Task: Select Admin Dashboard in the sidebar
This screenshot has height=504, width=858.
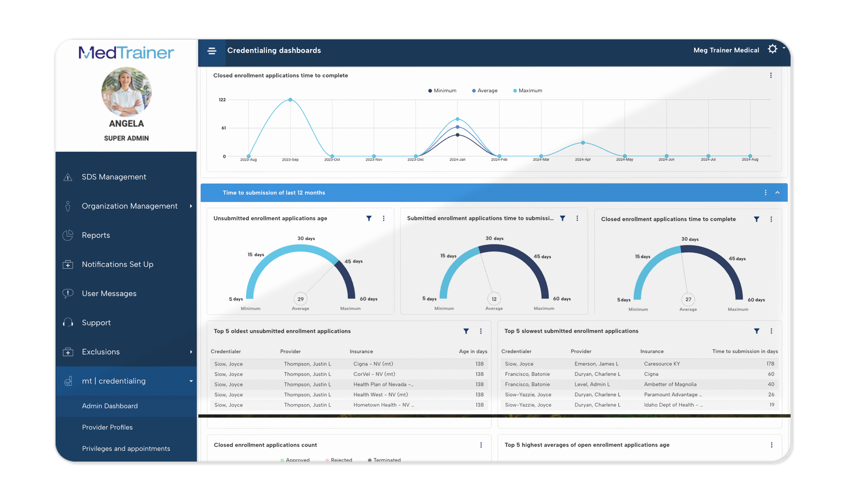Action: pos(109,406)
